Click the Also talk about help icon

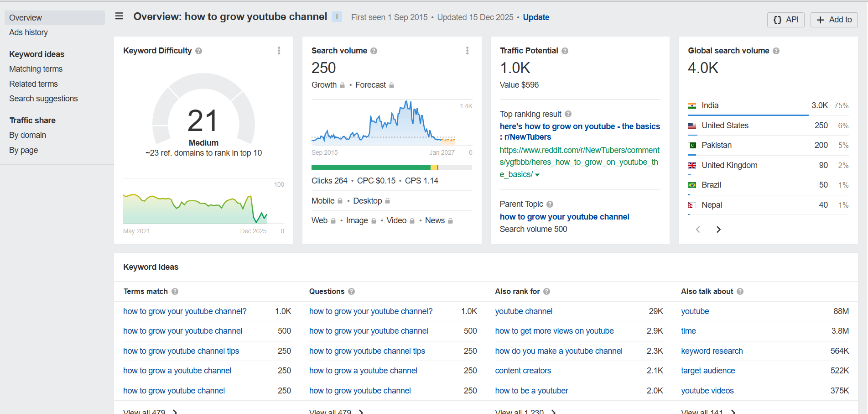point(740,292)
